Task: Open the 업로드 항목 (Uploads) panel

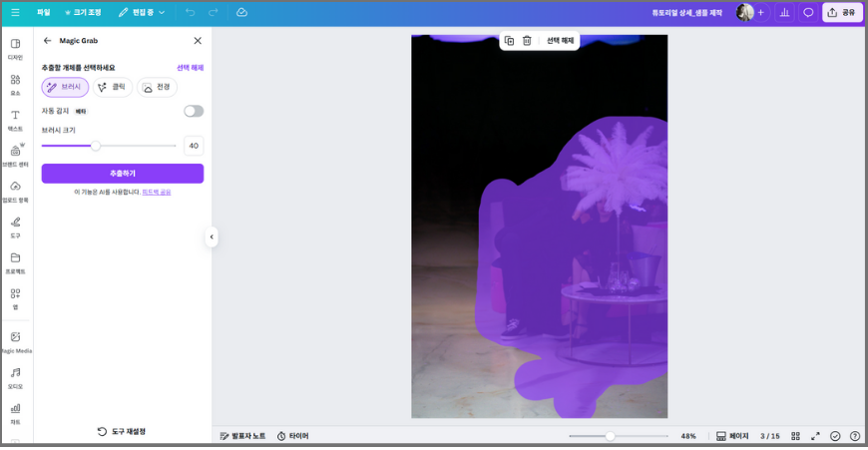Action: (x=15, y=190)
